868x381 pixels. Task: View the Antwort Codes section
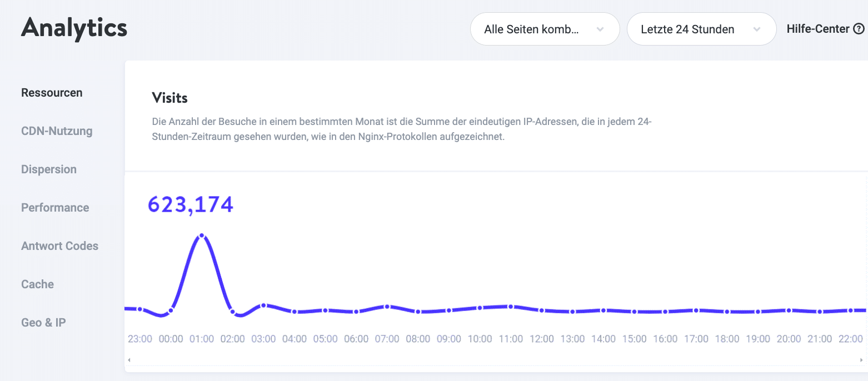pyautogui.click(x=59, y=245)
